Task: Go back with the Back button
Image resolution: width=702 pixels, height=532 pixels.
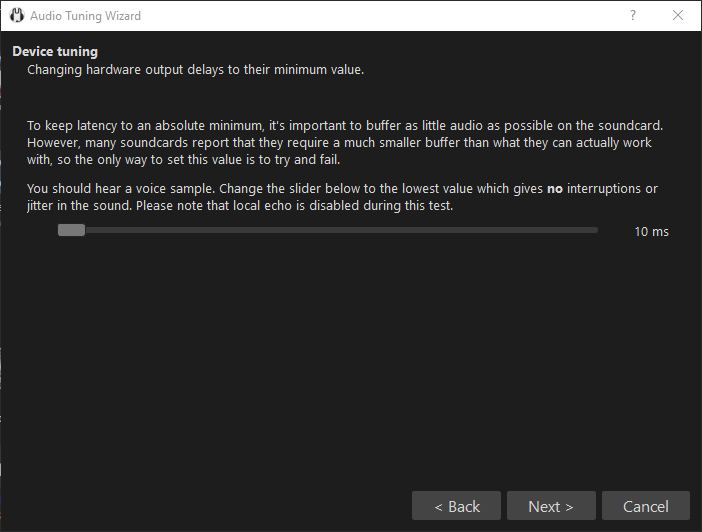Action: 457,506
